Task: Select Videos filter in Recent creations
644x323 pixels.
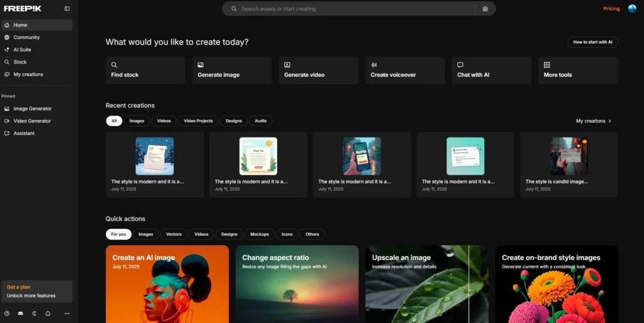Action: tap(164, 121)
